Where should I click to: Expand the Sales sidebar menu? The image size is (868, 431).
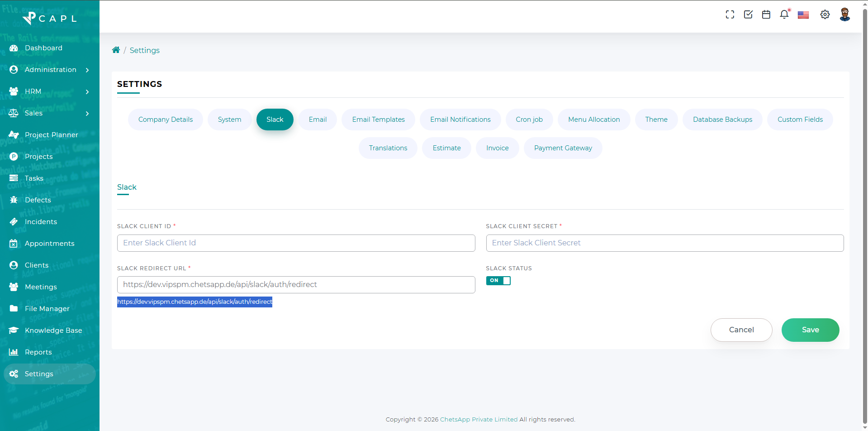pyautogui.click(x=50, y=113)
